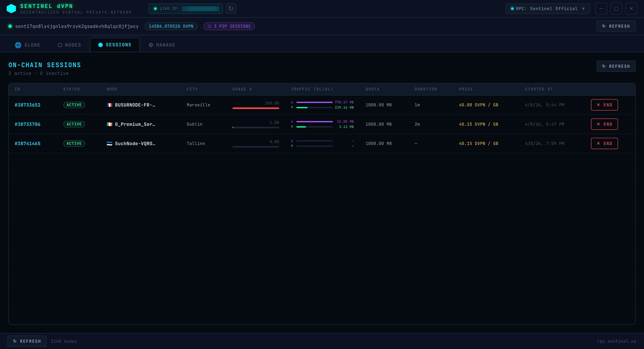Image resolution: width=644 pixels, height=349 pixels.
Task: Click upload arrow icon in Dublin row
Action: (292, 127)
